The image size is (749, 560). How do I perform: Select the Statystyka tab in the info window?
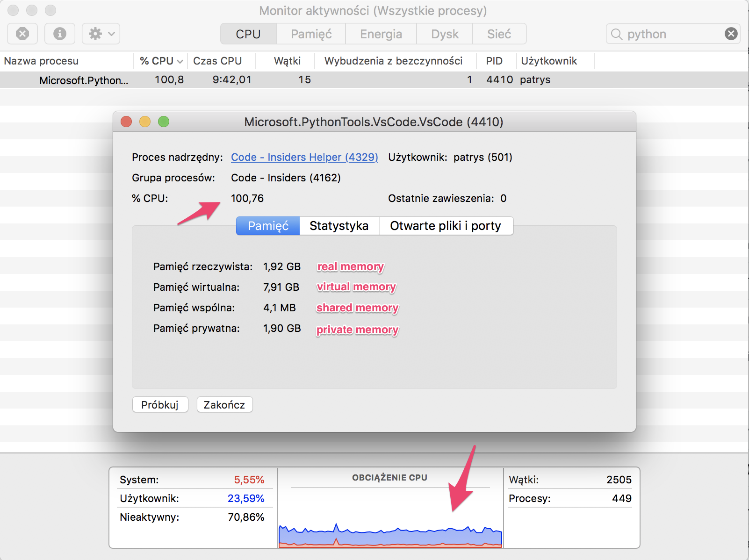(339, 226)
